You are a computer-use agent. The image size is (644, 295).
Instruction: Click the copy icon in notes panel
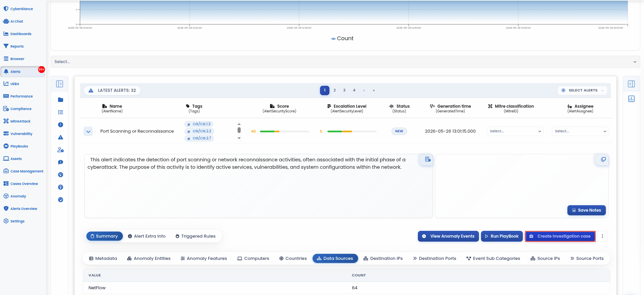603,159
